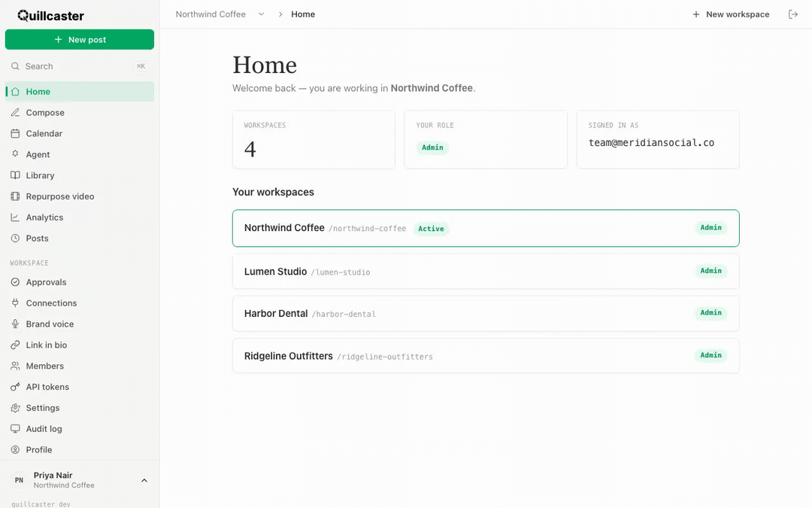
Task: Go to Members page
Action: pyautogui.click(x=79, y=366)
